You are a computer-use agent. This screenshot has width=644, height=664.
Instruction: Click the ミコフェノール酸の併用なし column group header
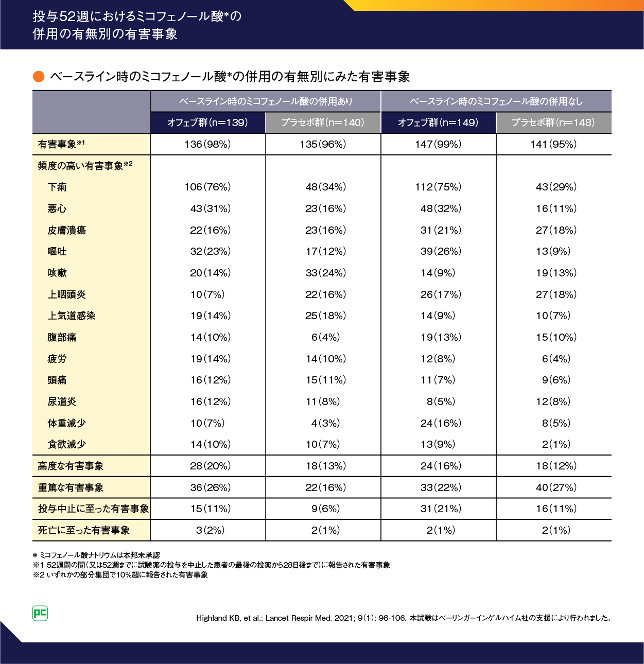click(x=496, y=101)
